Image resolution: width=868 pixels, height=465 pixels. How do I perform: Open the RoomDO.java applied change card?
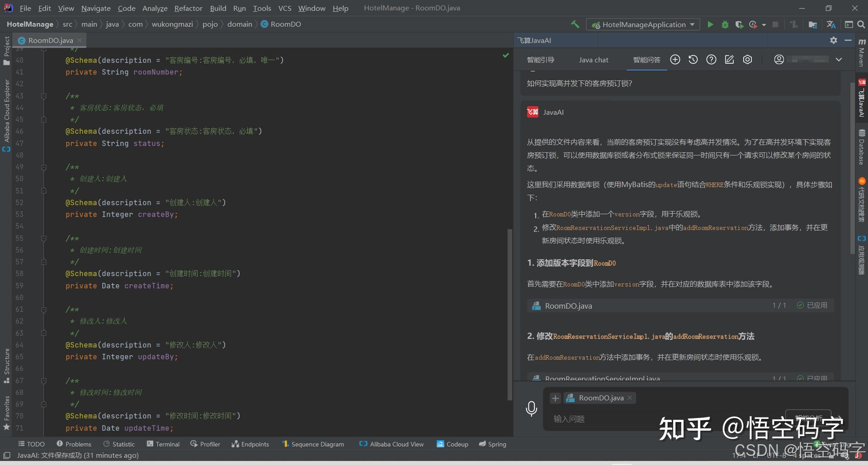680,305
